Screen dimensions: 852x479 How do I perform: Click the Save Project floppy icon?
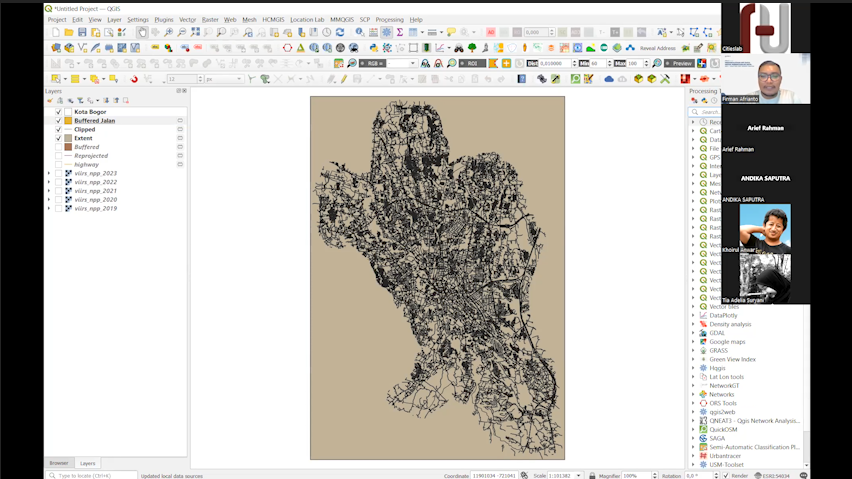point(83,32)
